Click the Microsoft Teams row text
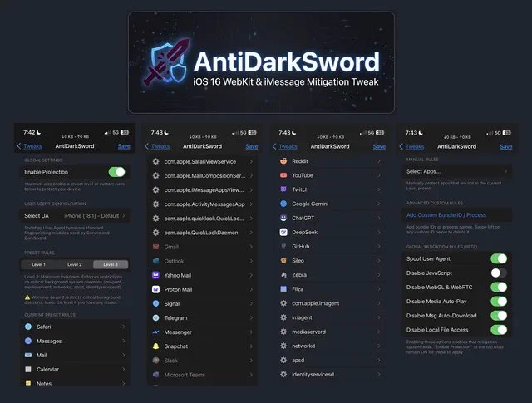 pos(185,375)
